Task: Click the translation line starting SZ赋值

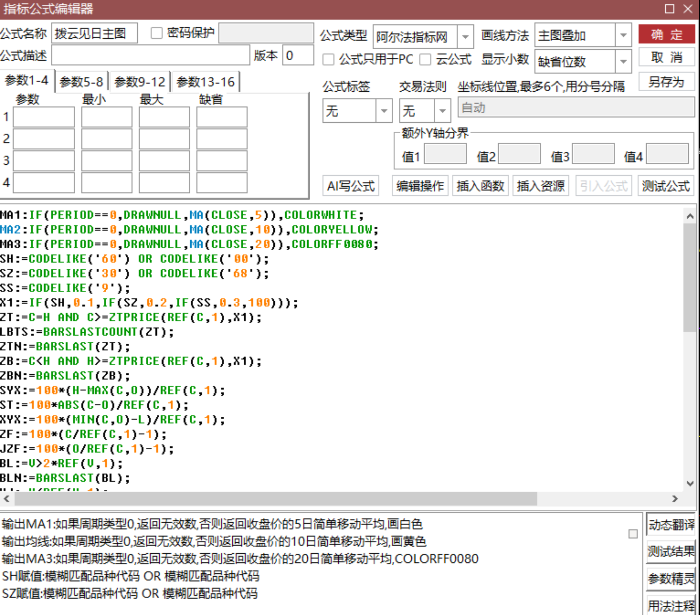Action: tap(130, 593)
